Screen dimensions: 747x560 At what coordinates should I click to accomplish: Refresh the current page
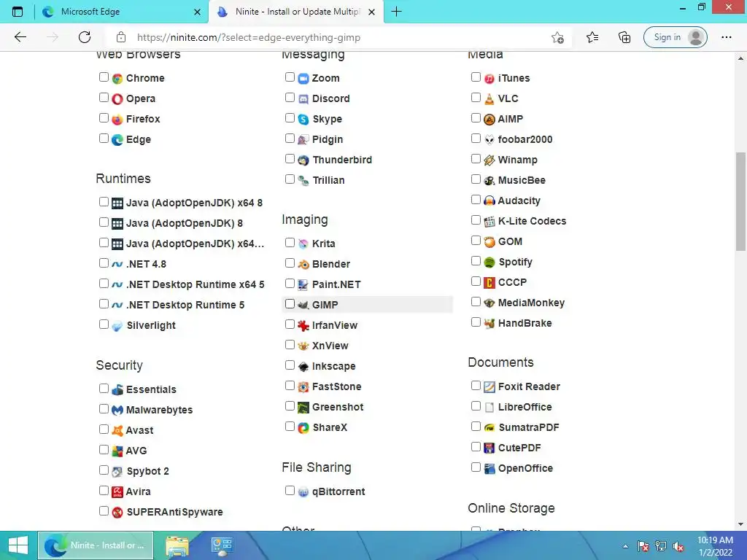point(85,37)
